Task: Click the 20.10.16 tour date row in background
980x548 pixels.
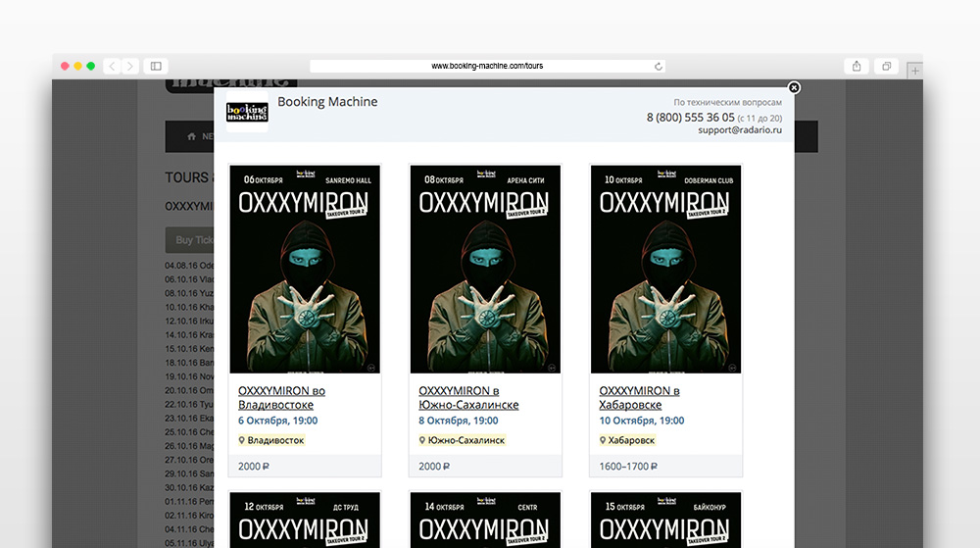Action: pos(189,390)
